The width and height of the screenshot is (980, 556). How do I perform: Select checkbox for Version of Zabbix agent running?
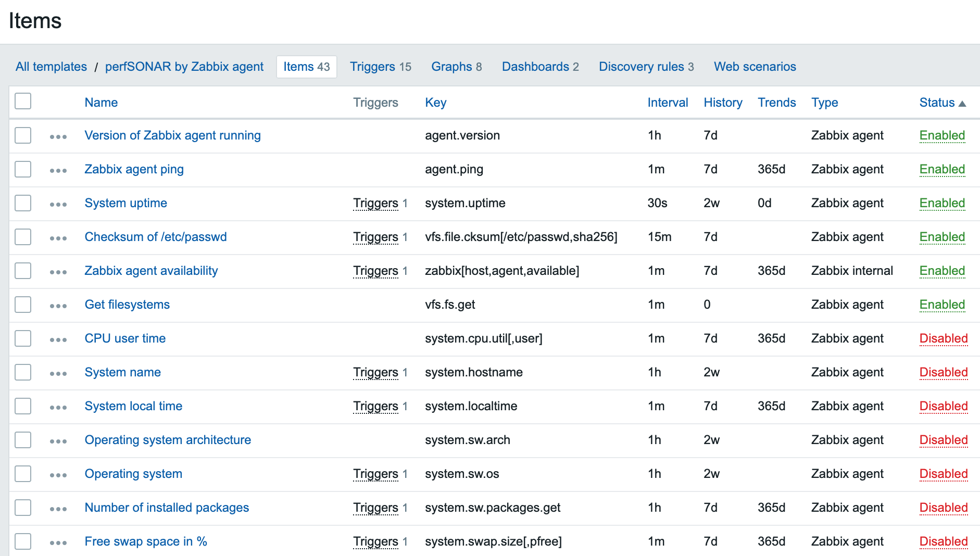click(x=23, y=135)
